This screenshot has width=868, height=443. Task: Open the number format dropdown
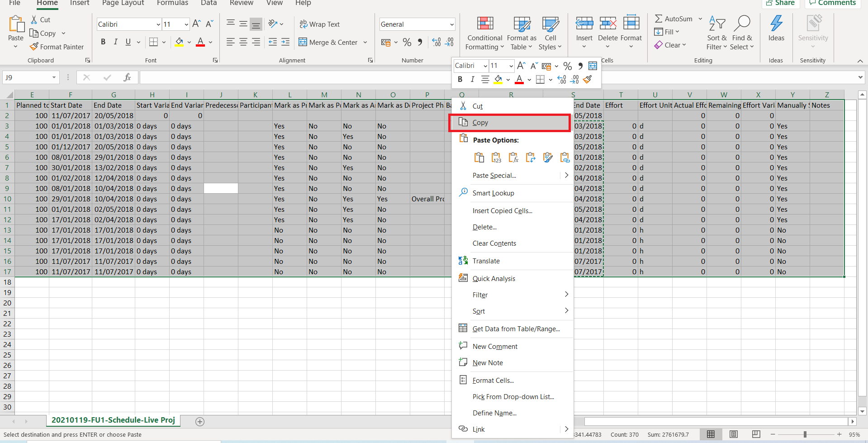click(451, 24)
